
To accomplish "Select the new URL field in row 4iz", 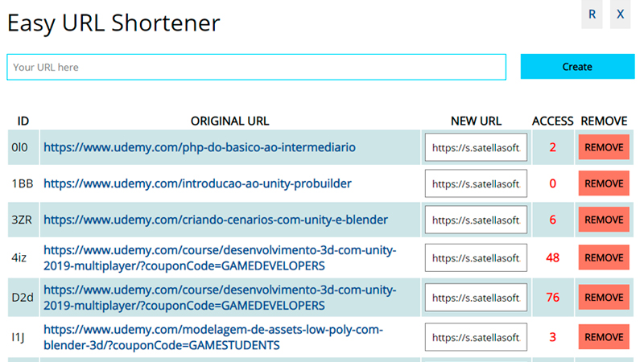I will click(476, 257).
